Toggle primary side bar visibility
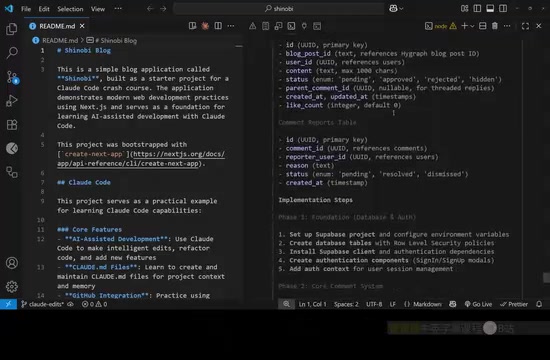Screen dimensions: 550x360 tap(477, 8)
